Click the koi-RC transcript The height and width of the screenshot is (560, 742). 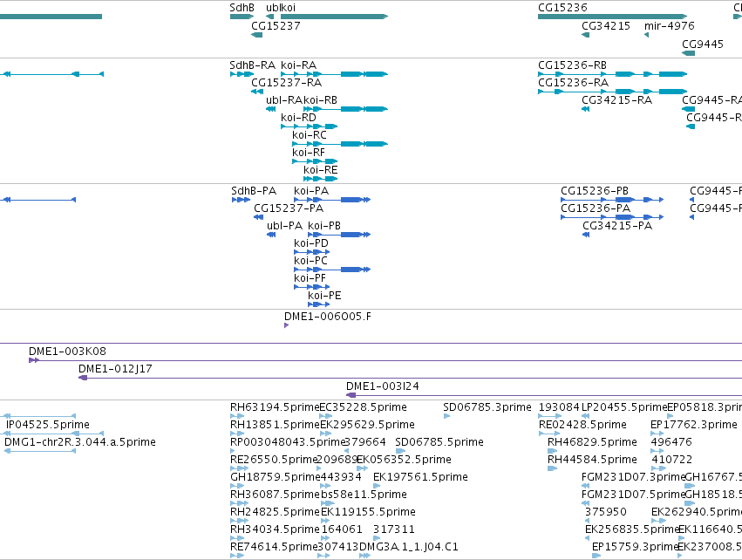click(340, 144)
